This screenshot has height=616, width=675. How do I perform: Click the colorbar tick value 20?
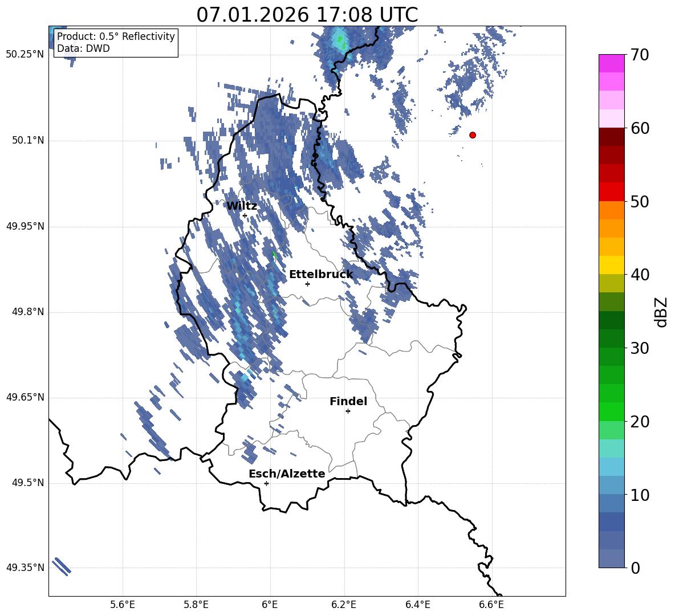(640, 422)
